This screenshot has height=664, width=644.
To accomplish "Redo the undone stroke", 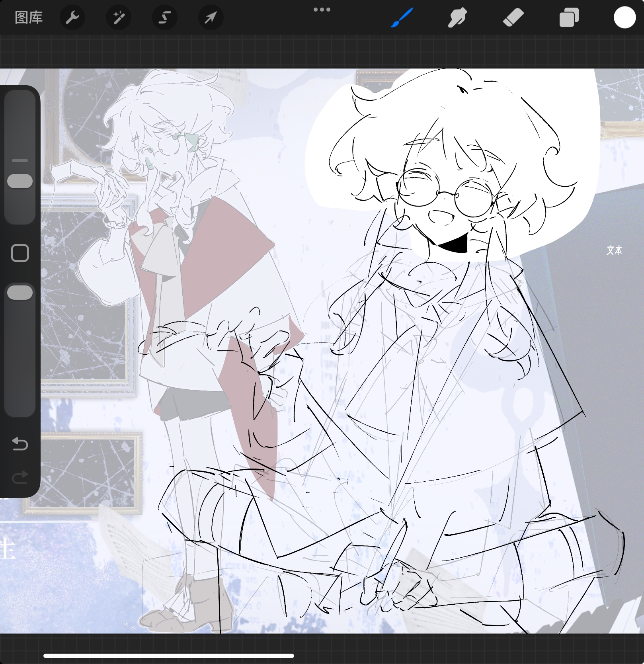I will click(20, 477).
